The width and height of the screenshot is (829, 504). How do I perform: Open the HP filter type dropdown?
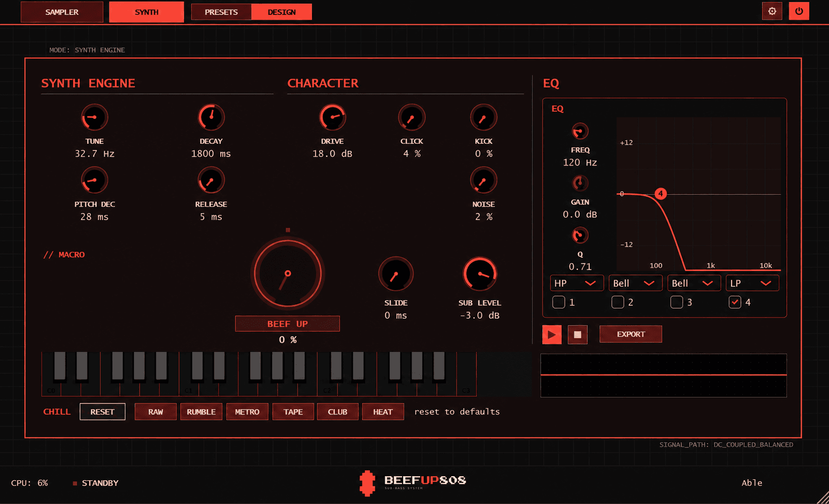576,283
